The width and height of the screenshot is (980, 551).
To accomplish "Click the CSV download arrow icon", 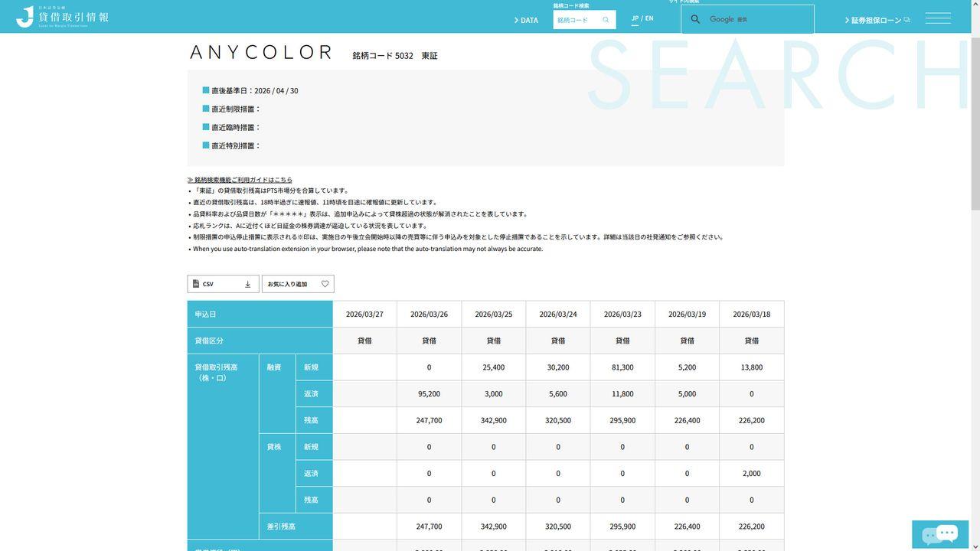I will coord(247,284).
